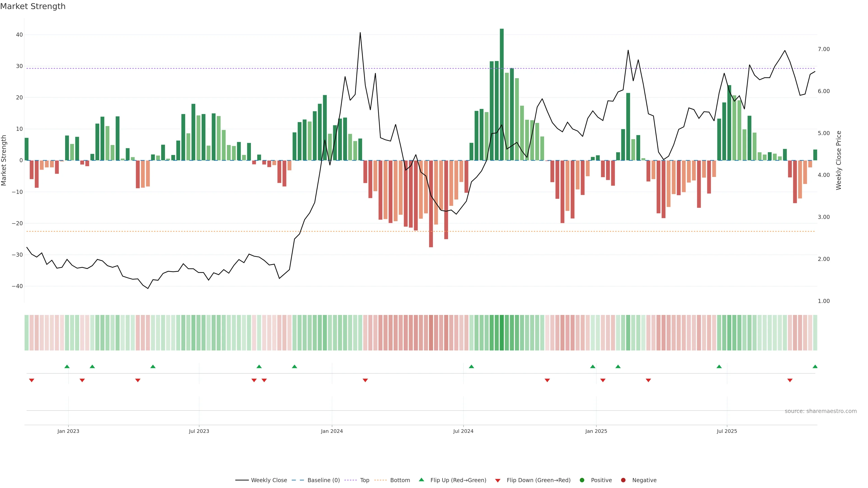Click the rightmost green flip-up triangle marker
This screenshot has height=488, width=868.
coord(815,366)
